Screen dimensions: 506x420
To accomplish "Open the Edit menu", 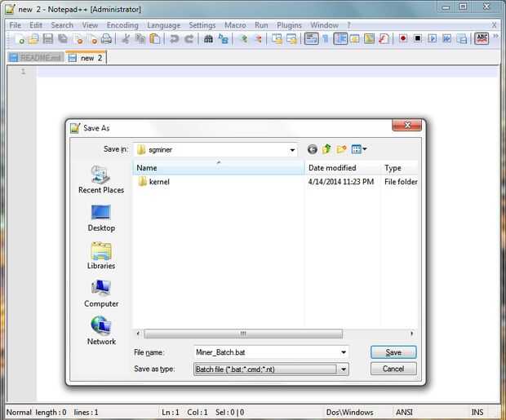I will (36, 25).
